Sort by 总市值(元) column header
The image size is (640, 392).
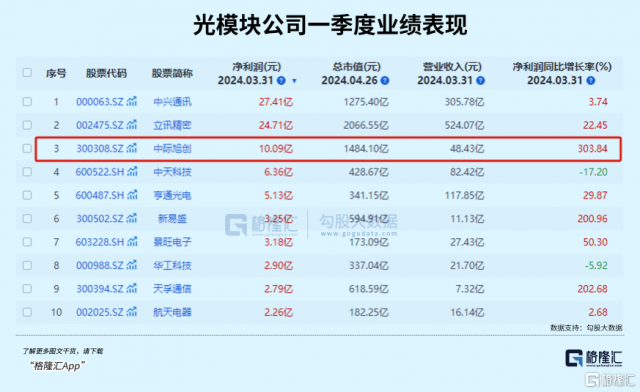[x=356, y=67]
